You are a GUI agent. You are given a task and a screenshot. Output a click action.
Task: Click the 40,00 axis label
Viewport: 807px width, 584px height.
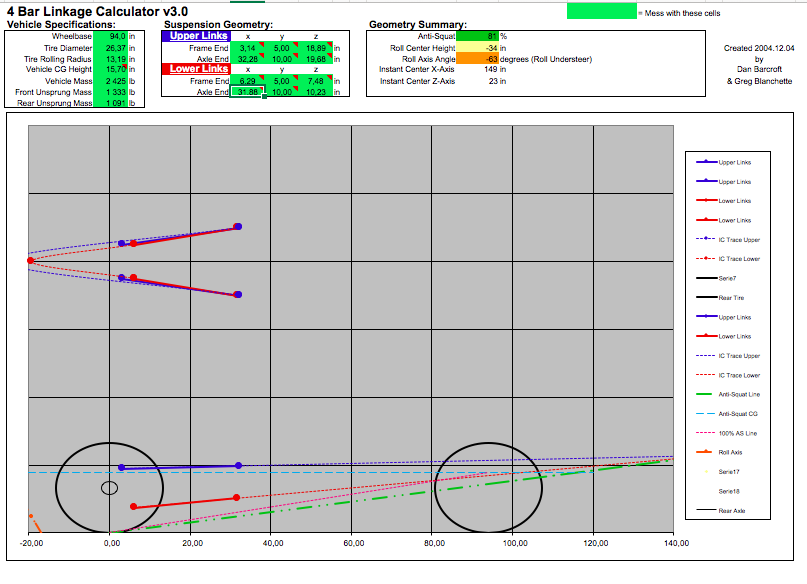tap(273, 543)
